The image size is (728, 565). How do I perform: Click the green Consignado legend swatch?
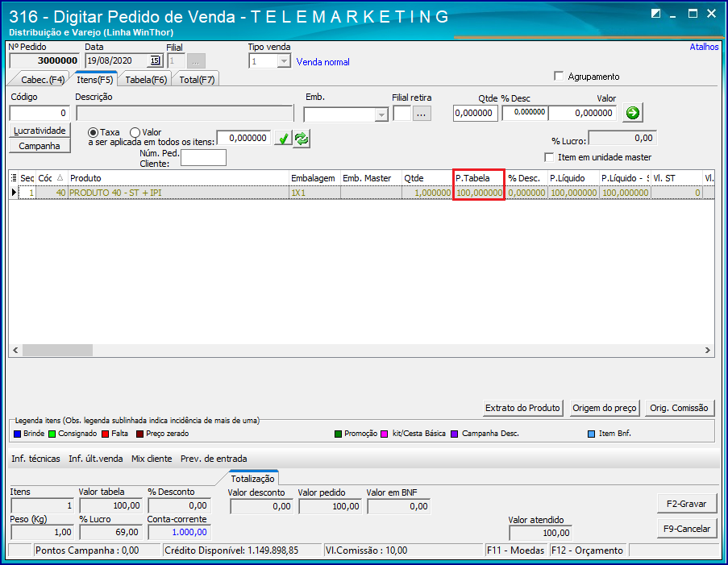52,434
